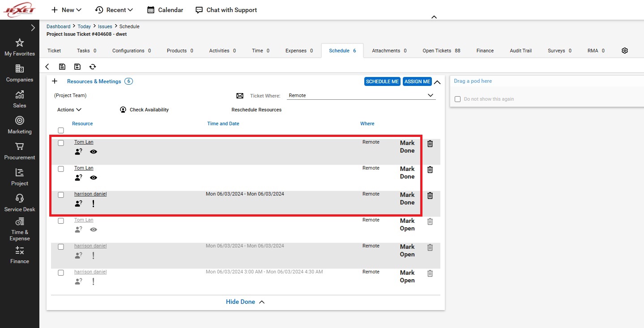Image resolution: width=644 pixels, height=328 pixels.
Task: Delete the first Tom Lan resource row
Action: tap(430, 144)
